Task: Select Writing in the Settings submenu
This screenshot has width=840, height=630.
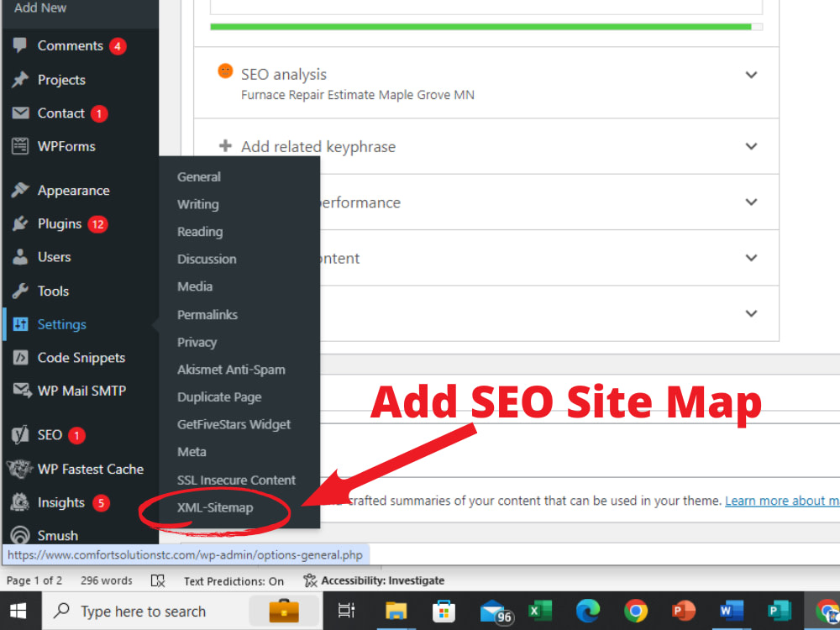Action: pyautogui.click(x=198, y=204)
